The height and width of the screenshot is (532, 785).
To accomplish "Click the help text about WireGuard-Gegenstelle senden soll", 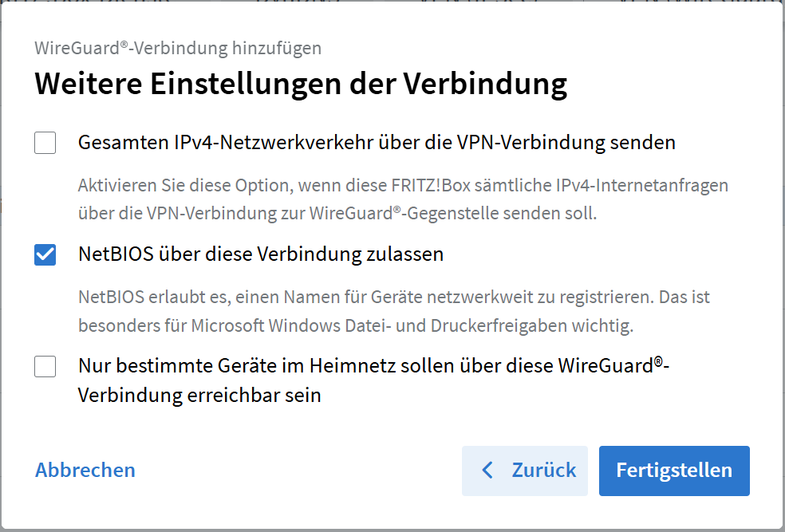I will tap(337, 213).
